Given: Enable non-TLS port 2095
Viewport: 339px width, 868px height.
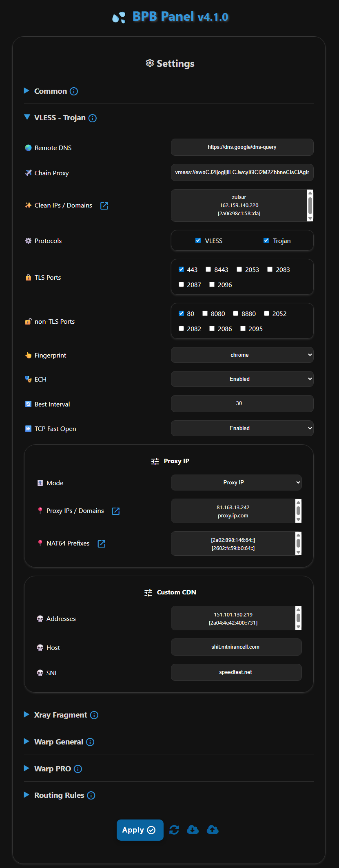Looking at the screenshot, I should point(243,329).
